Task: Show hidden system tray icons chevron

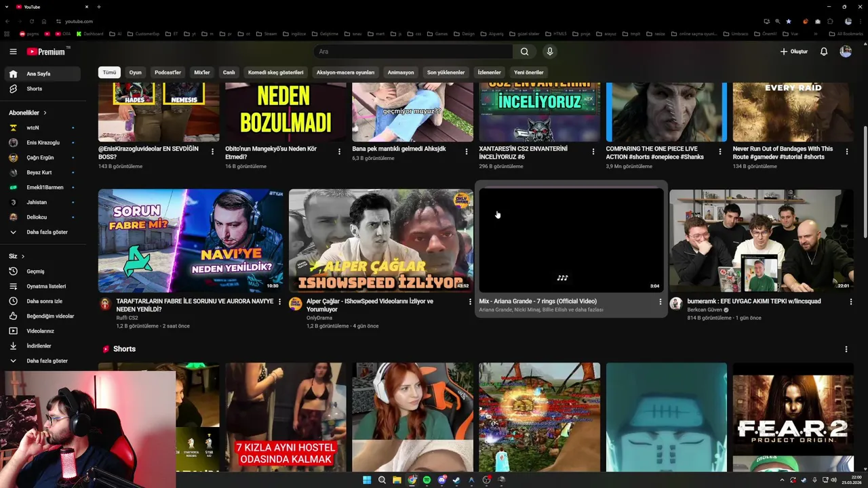Action: (782, 480)
